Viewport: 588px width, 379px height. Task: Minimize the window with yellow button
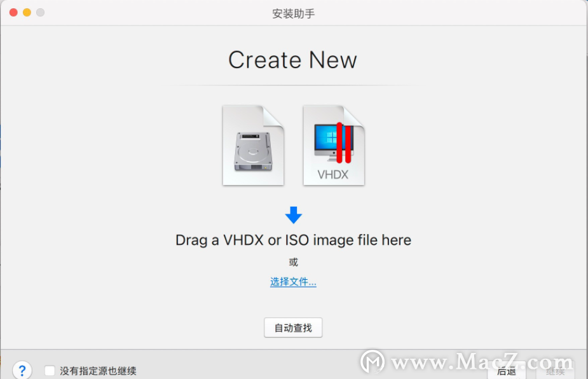tap(27, 12)
